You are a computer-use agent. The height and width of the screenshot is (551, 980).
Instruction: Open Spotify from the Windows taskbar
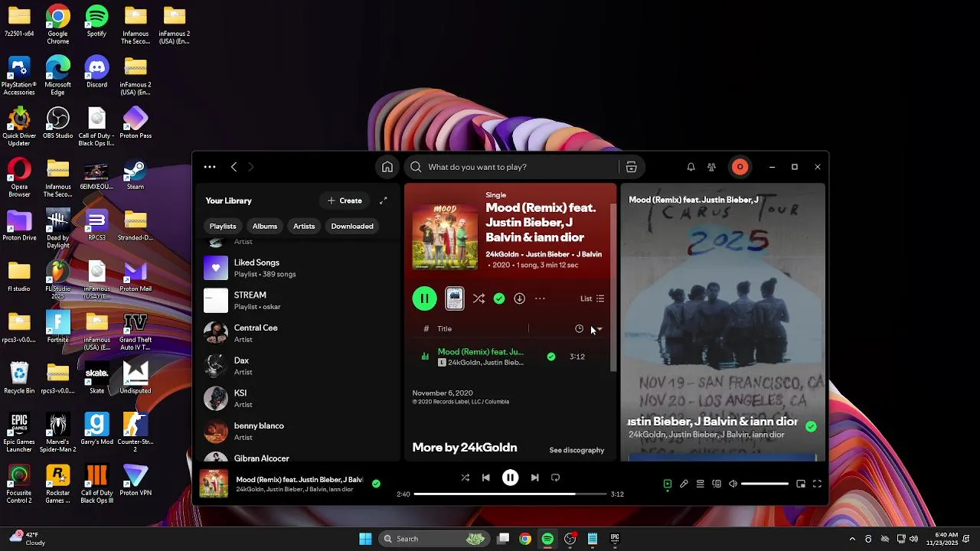tap(547, 539)
